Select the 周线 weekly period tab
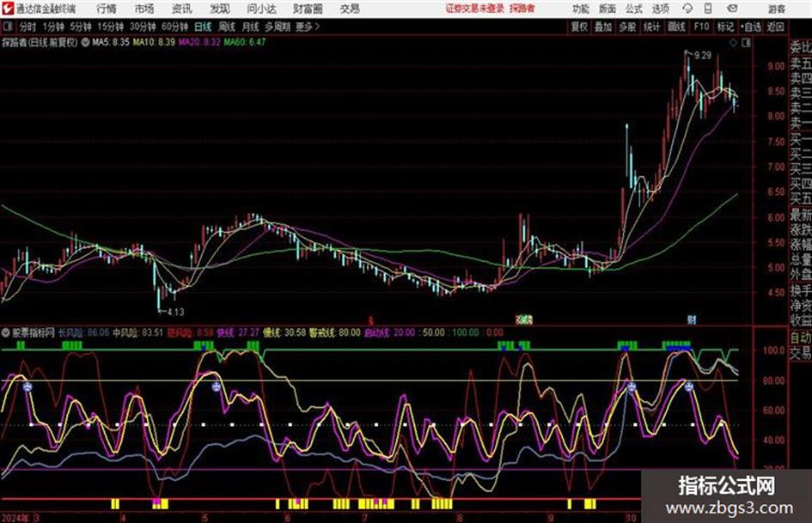The image size is (812, 523). coord(227,27)
